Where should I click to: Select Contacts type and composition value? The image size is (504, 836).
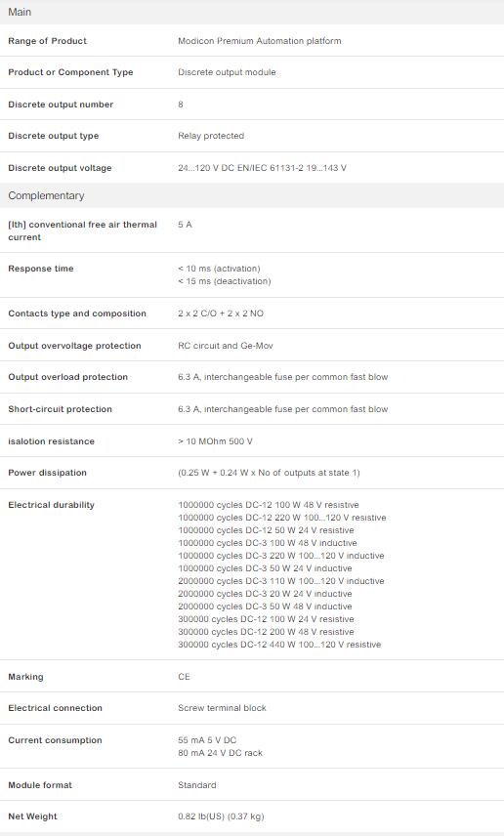click(x=221, y=313)
